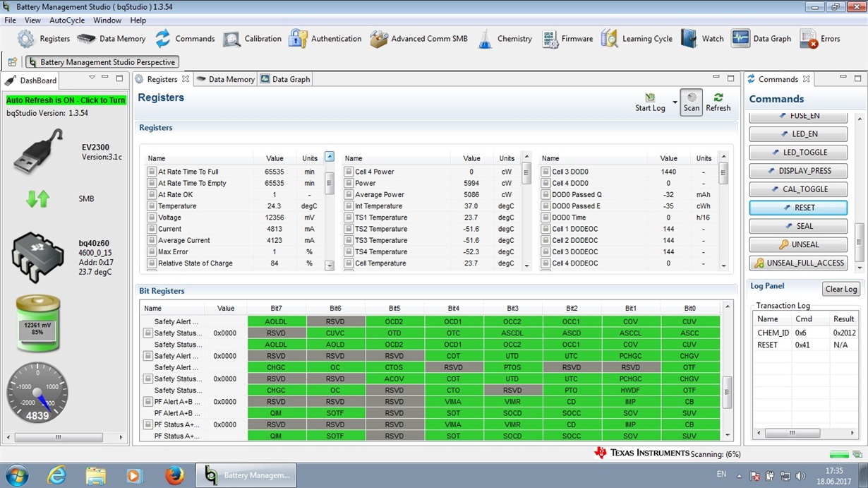Click the Clear Log button
Image resolution: width=868 pixels, height=488 pixels.
[841, 289]
